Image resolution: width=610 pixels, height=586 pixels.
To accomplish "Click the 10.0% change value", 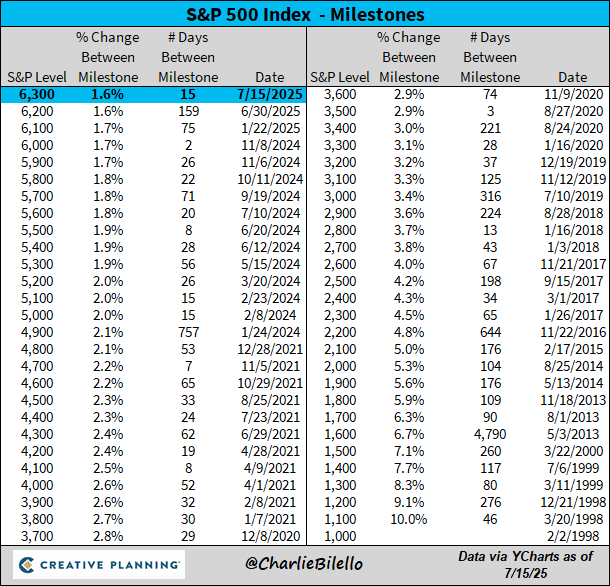I will (x=409, y=519).
